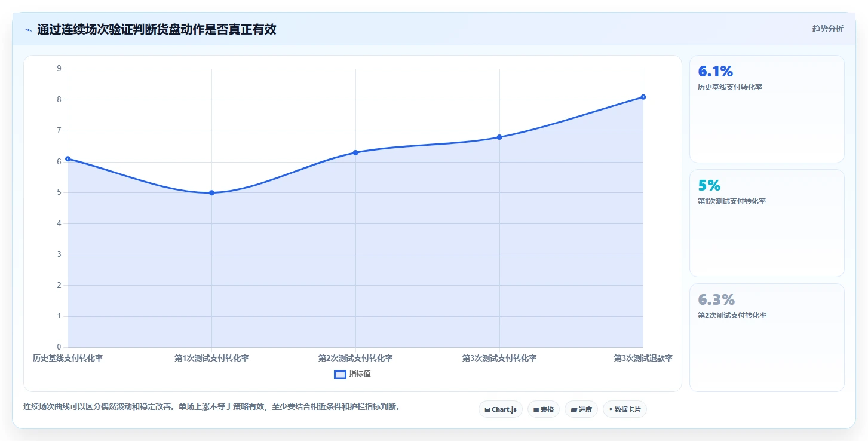The image size is (868, 441).
Task: Click x-axis label 第1次测试支付转化率
Action: tap(211, 359)
